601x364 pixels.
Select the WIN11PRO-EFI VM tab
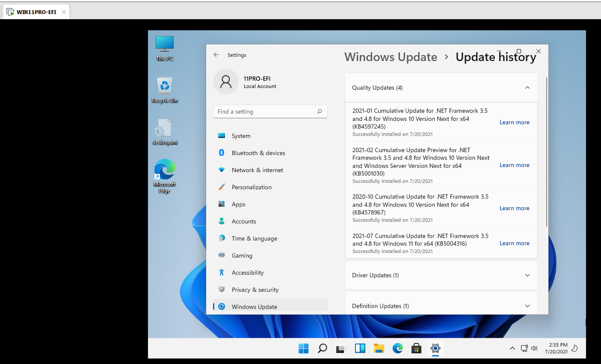pyautogui.click(x=36, y=12)
